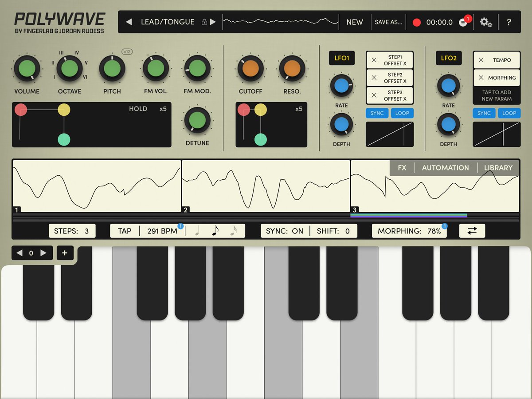Shift keyboard octave up with right arrow
The image size is (532, 399).
point(43,253)
